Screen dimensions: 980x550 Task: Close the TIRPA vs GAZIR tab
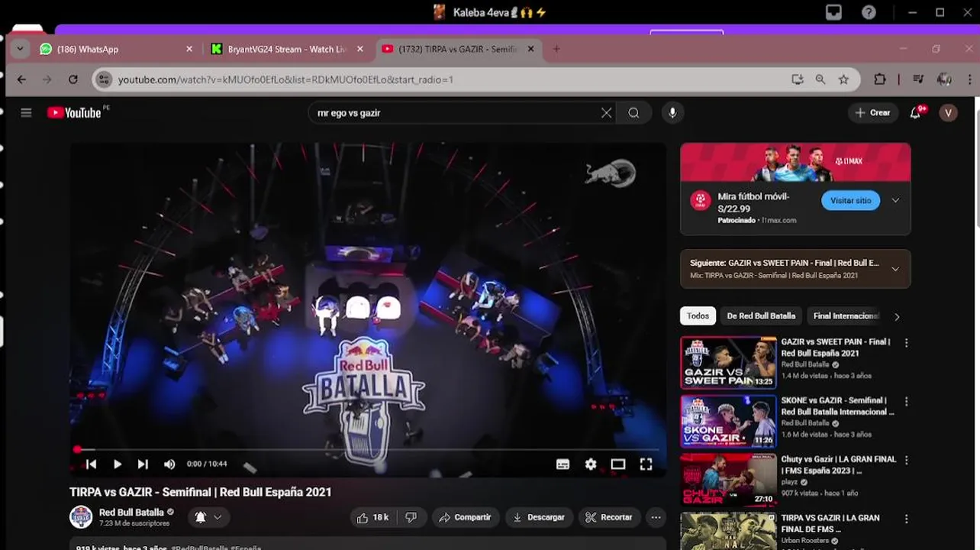(530, 49)
